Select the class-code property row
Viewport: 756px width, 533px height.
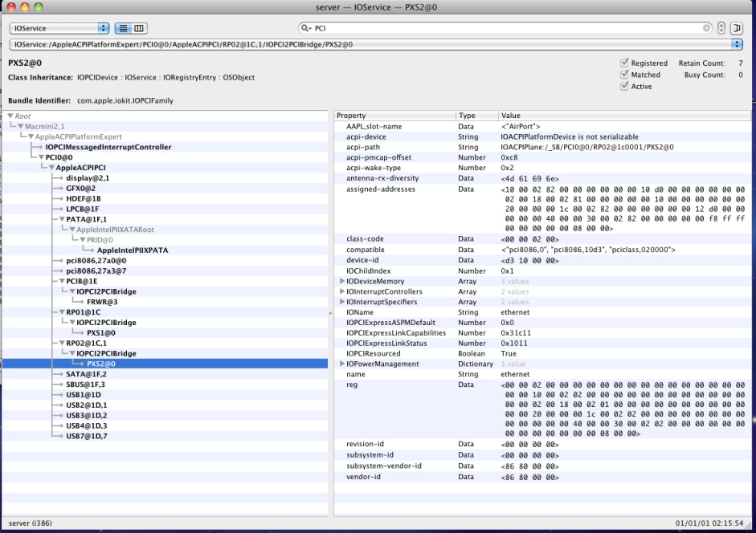pos(542,239)
